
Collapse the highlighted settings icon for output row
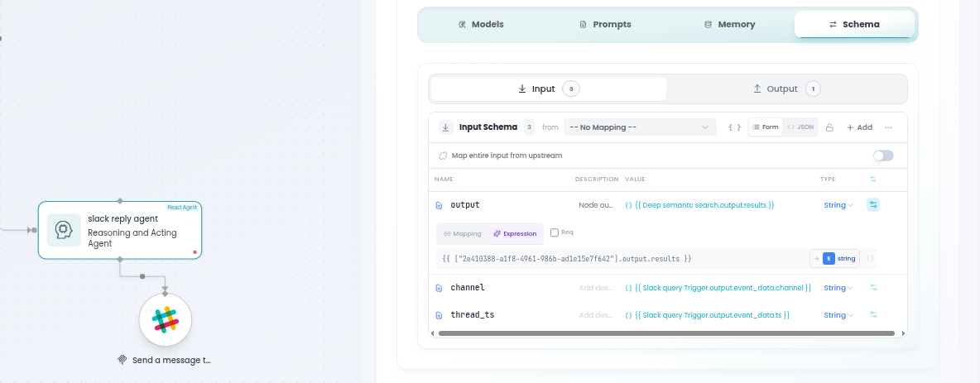(873, 205)
